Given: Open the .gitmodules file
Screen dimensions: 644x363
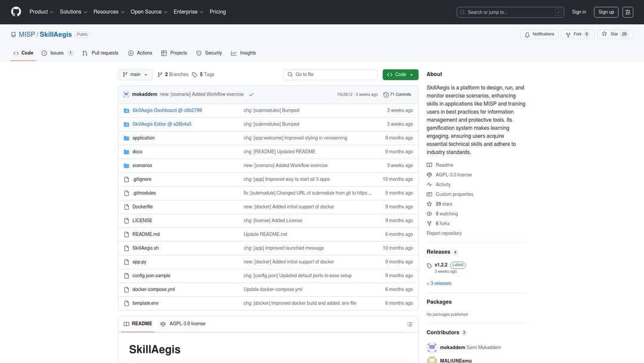Looking at the screenshot, I should tap(144, 193).
